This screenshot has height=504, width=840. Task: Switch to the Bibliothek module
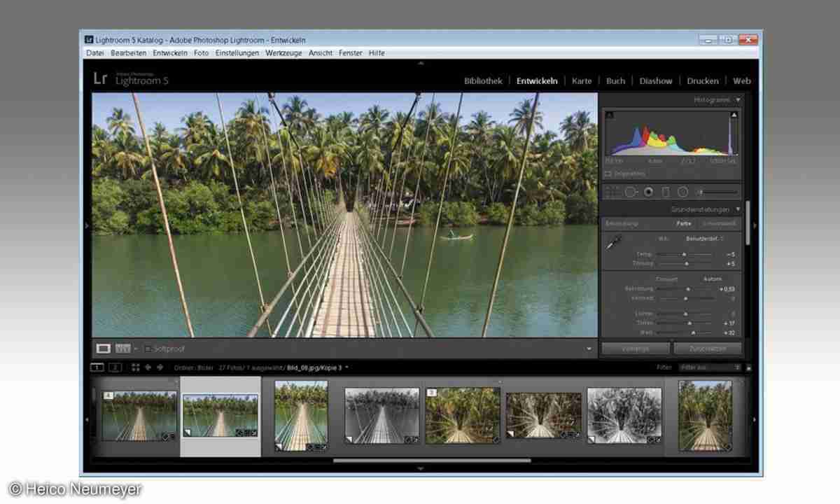pos(483,80)
